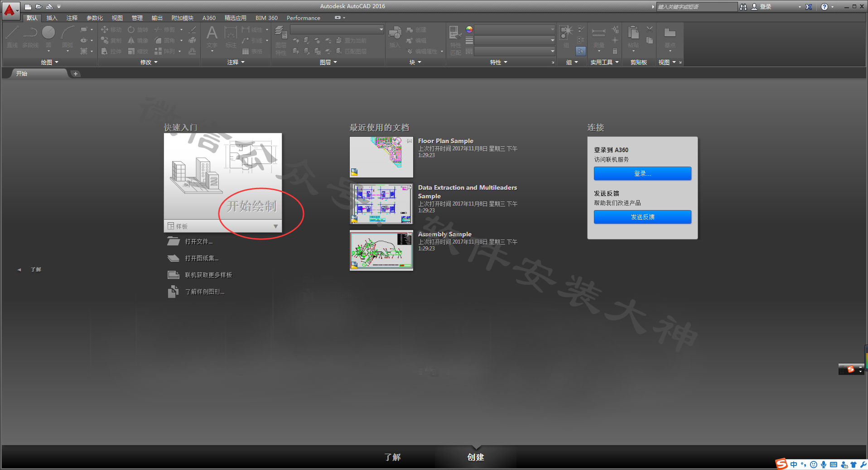The height and width of the screenshot is (470, 868).
Task: Open the Assembly Sample thumbnail
Action: (x=381, y=250)
